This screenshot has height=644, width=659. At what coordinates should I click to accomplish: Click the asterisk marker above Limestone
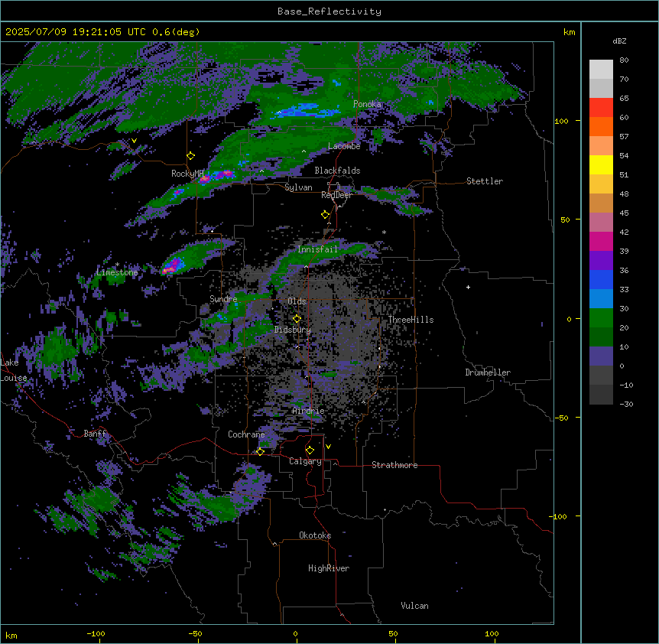click(x=117, y=265)
